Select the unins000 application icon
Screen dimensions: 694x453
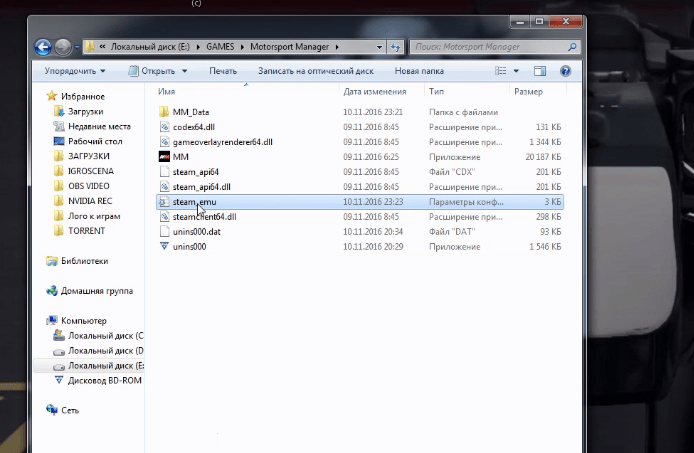coord(164,246)
